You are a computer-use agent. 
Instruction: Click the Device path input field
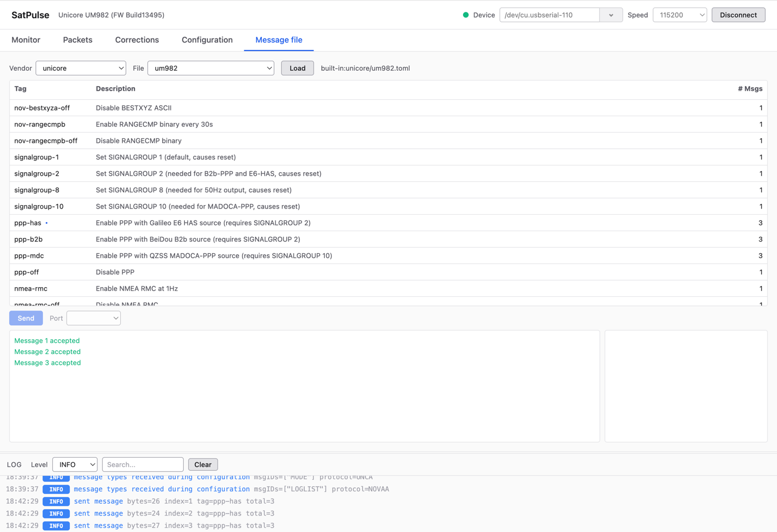coord(549,15)
